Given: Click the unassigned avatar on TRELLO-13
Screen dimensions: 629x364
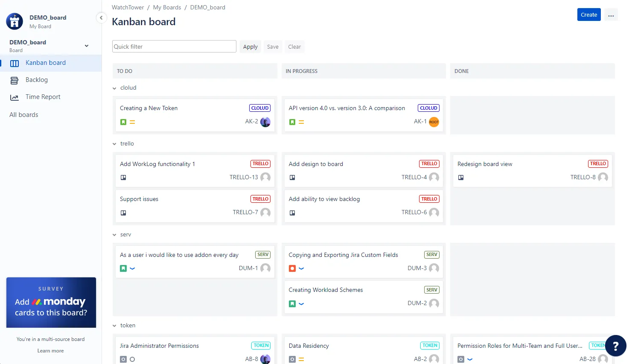Looking at the screenshot, I should pyautogui.click(x=265, y=177).
